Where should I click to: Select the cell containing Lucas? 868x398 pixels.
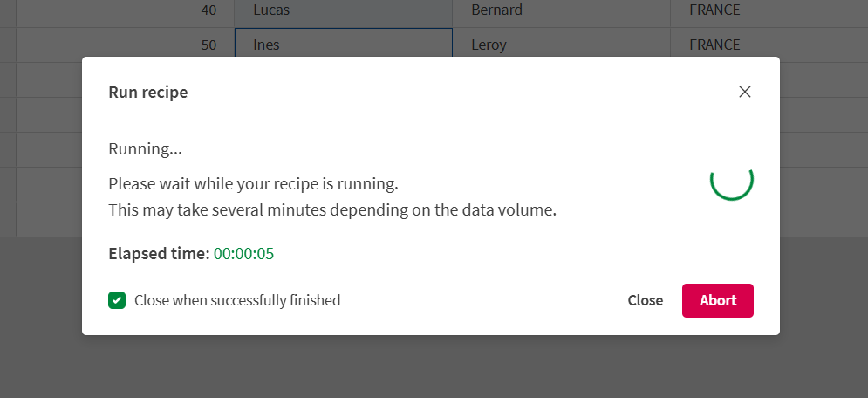(x=342, y=10)
